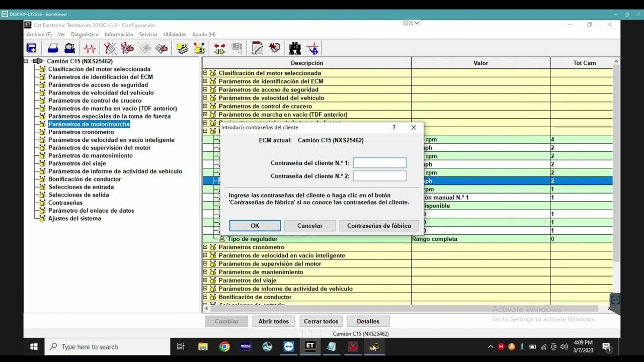Open active diagnostic codes toolbar icon

pyautogui.click(x=110, y=48)
